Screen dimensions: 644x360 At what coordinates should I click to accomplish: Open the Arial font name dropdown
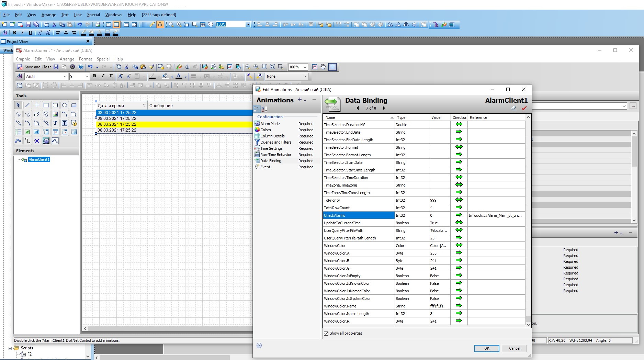coord(65,76)
